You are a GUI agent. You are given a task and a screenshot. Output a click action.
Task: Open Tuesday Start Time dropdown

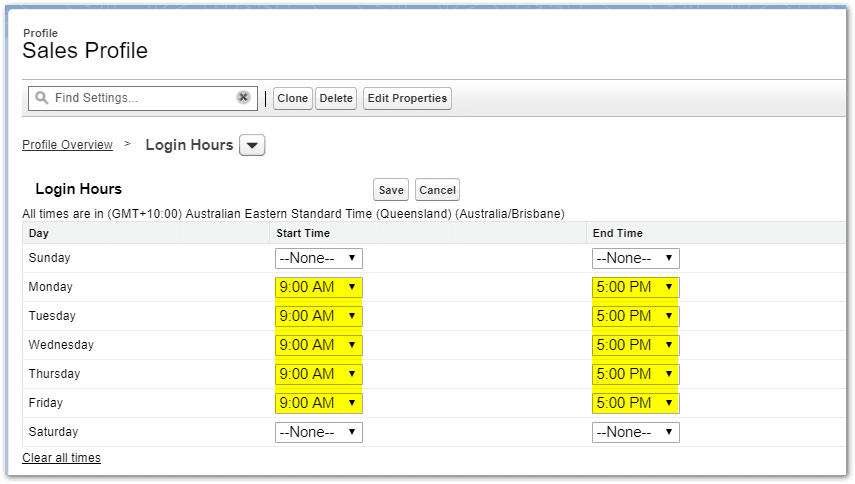pos(318,316)
